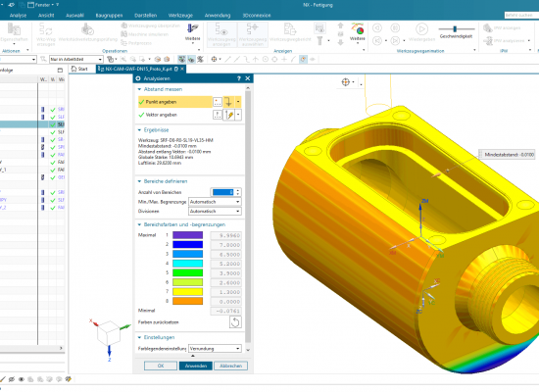Collapse Einstellungen section

pyautogui.click(x=139, y=337)
